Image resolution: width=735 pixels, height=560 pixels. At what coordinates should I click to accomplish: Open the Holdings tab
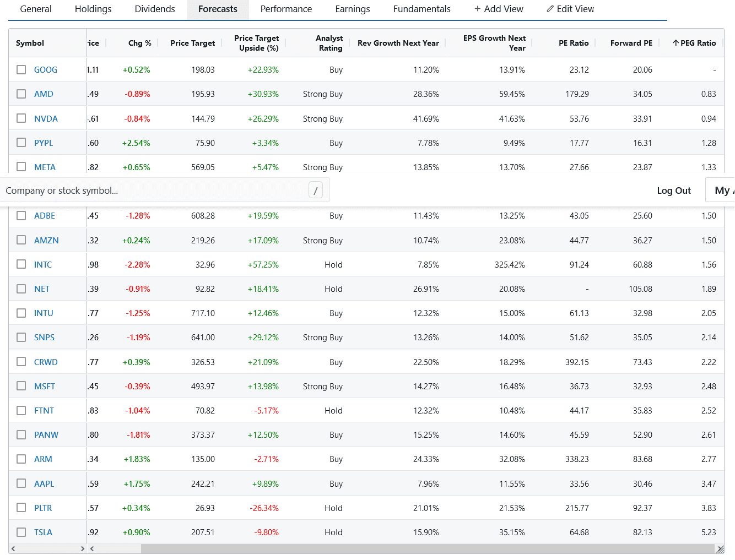point(93,9)
